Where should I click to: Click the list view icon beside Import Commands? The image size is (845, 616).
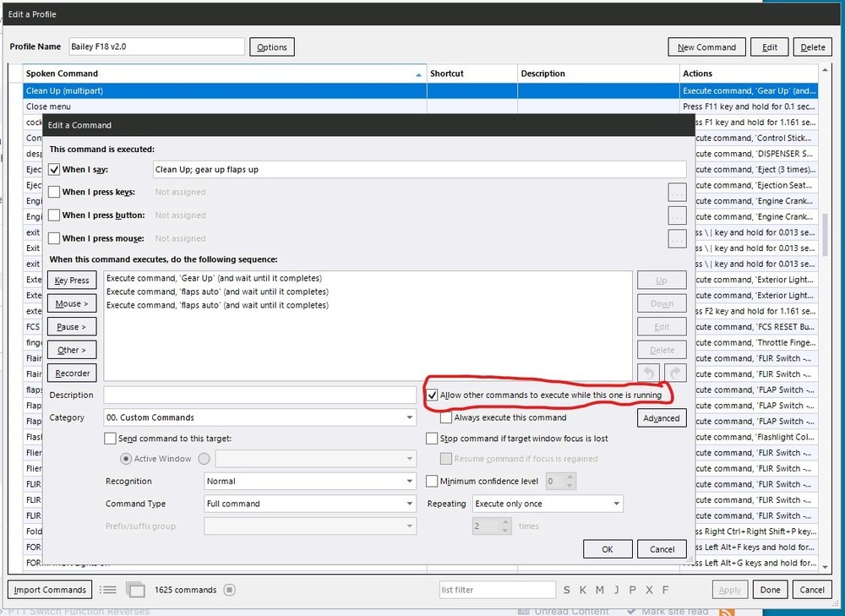pos(108,590)
